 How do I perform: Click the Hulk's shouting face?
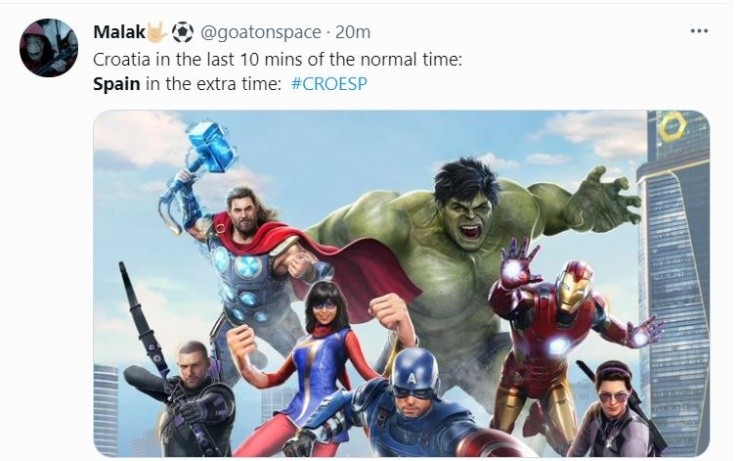(467, 216)
